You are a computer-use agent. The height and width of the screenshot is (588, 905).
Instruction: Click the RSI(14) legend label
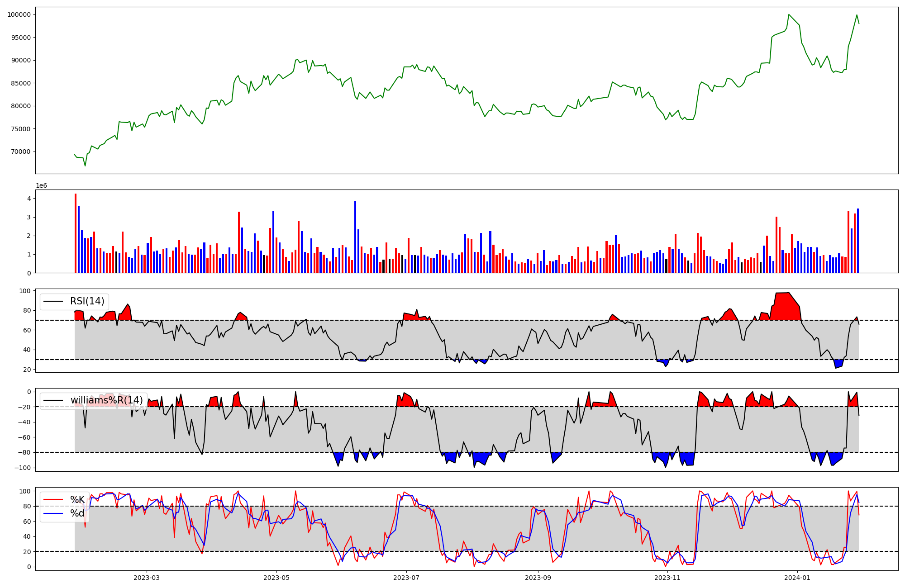87,301
